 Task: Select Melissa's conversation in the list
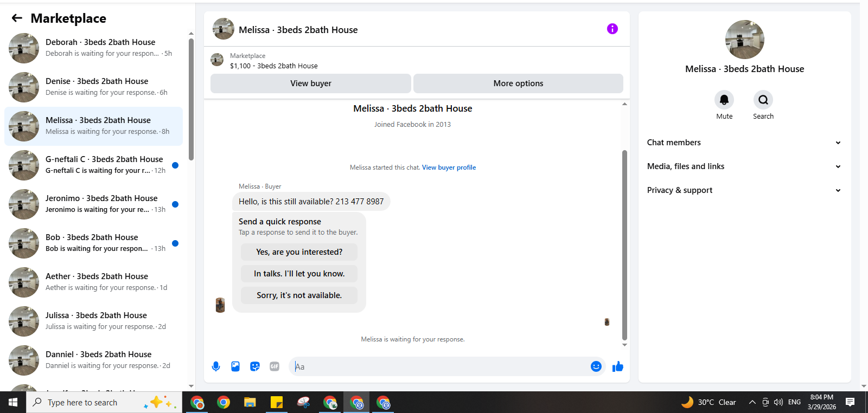click(93, 126)
